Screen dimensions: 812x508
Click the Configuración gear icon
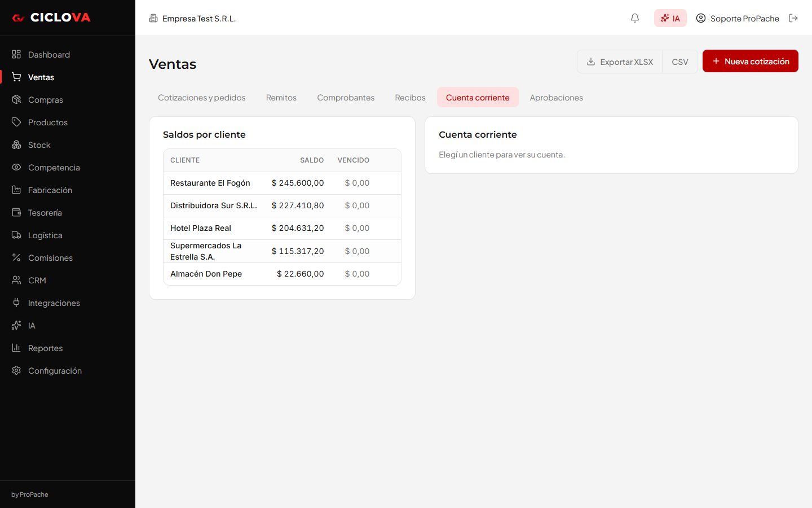[16, 370]
